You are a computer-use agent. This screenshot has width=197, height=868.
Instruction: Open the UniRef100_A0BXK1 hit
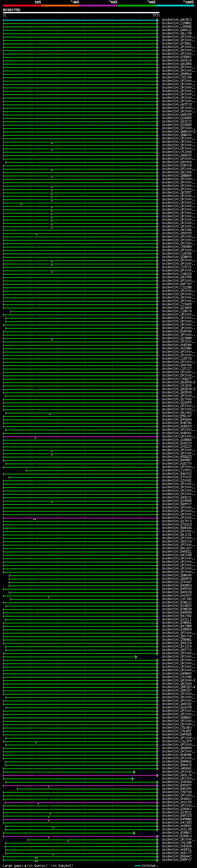tap(177, 433)
